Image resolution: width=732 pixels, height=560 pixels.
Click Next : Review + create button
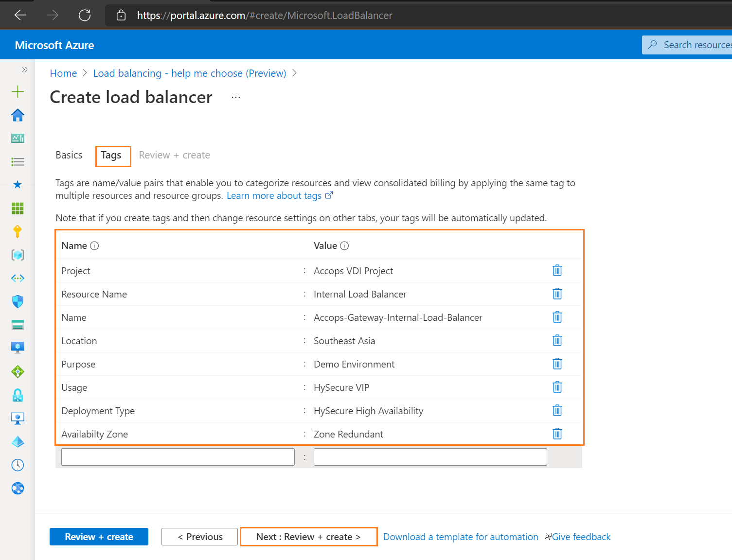tap(308, 537)
